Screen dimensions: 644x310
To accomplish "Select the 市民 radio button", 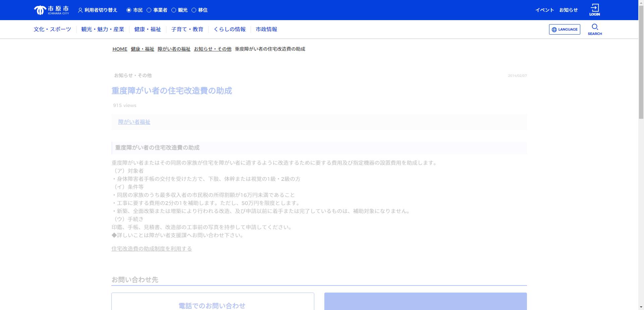I will [x=129, y=10].
